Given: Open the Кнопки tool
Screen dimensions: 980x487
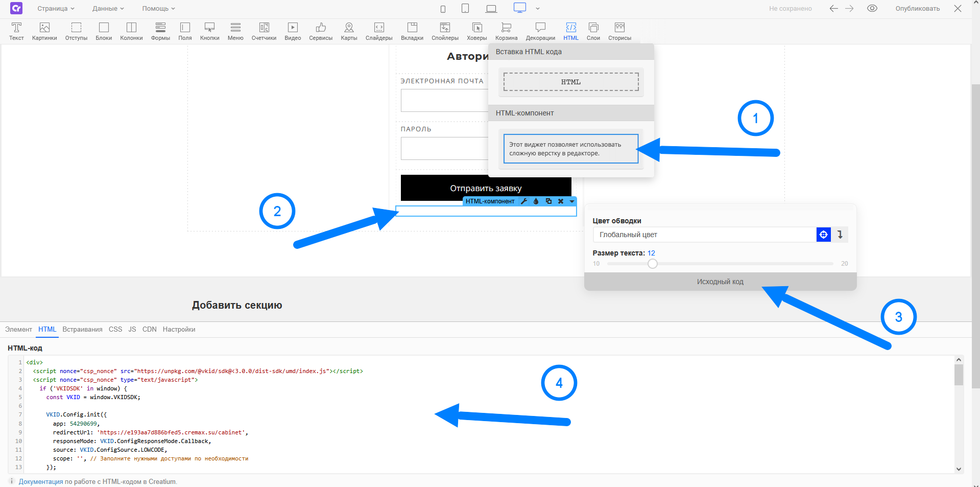Looking at the screenshot, I should (209, 31).
